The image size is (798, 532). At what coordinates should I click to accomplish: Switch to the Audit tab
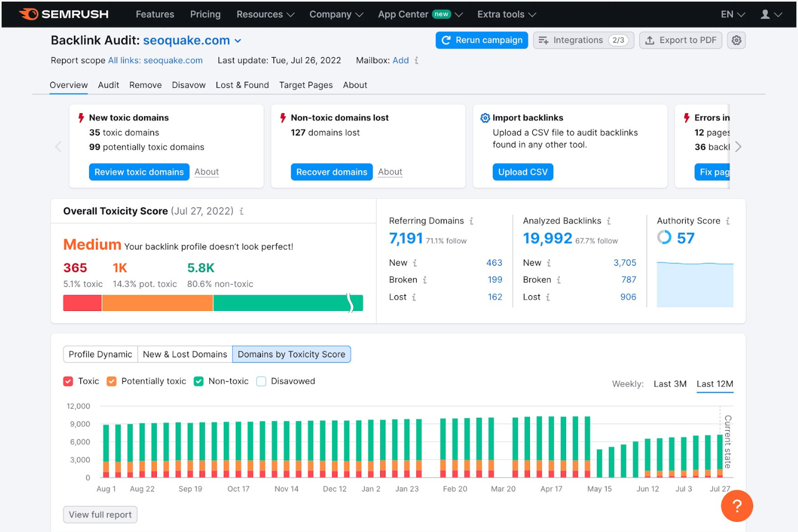pos(108,85)
